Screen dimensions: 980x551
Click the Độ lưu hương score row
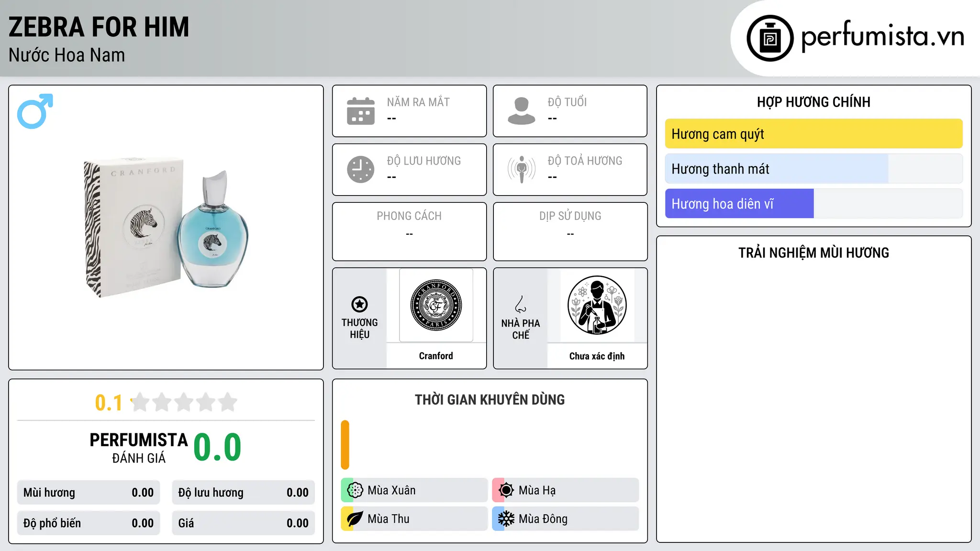tap(243, 493)
